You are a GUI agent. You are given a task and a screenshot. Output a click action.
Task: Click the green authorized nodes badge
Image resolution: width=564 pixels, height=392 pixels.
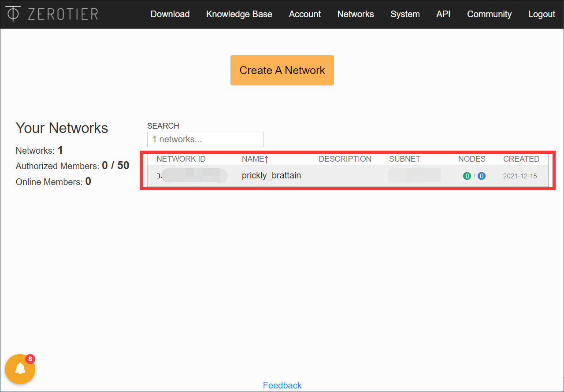tap(467, 176)
